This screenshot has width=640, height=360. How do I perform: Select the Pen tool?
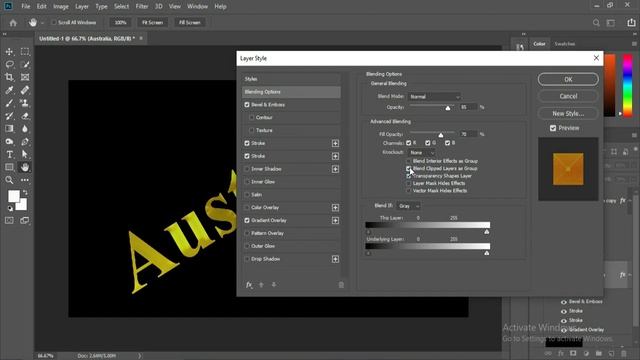point(25,142)
